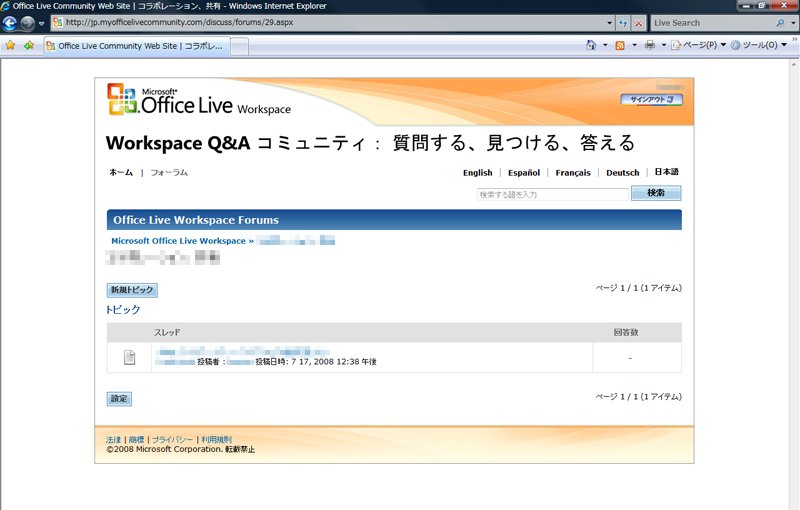Viewport: 800px width, 510px height.
Task: Click the vertical scrollbar up arrow
Action: (794, 65)
